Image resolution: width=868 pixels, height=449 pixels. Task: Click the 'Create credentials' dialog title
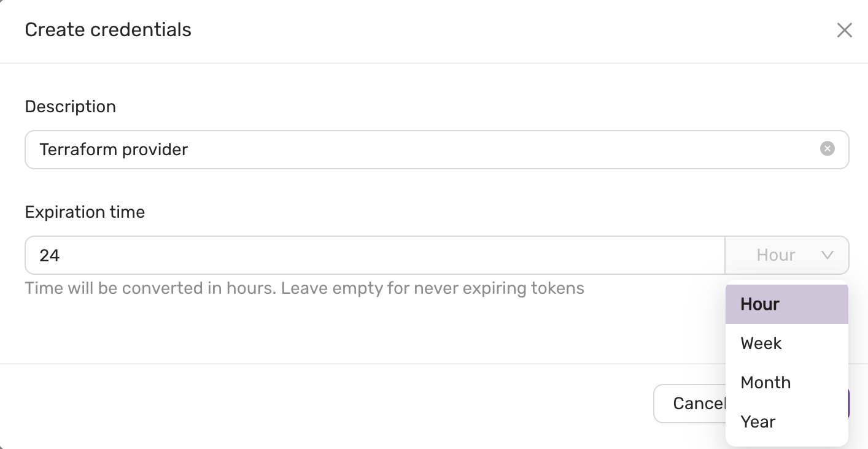(108, 30)
